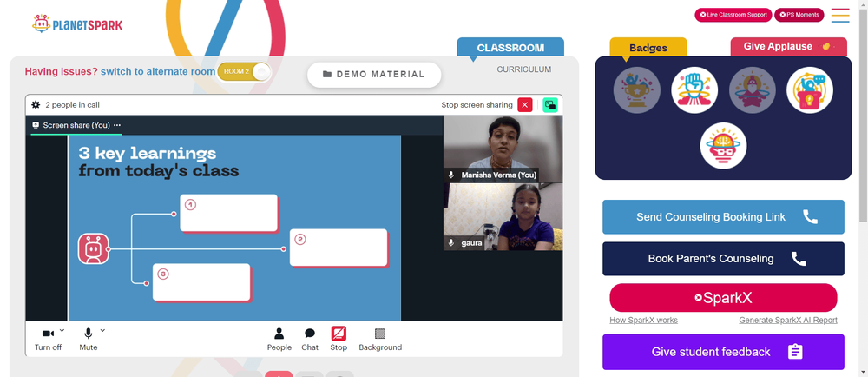
Task: Award the speaker at podium badge
Action: (x=810, y=90)
